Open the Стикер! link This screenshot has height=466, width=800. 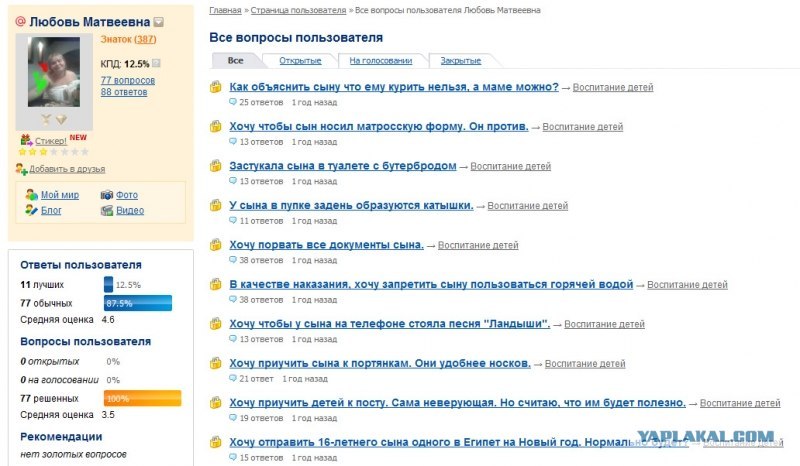point(51,141)
